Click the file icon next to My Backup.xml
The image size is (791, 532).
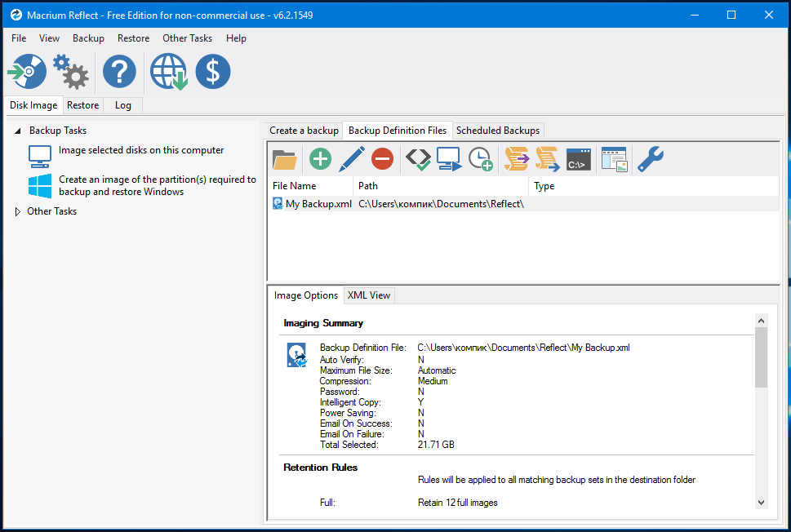point(278,204)
